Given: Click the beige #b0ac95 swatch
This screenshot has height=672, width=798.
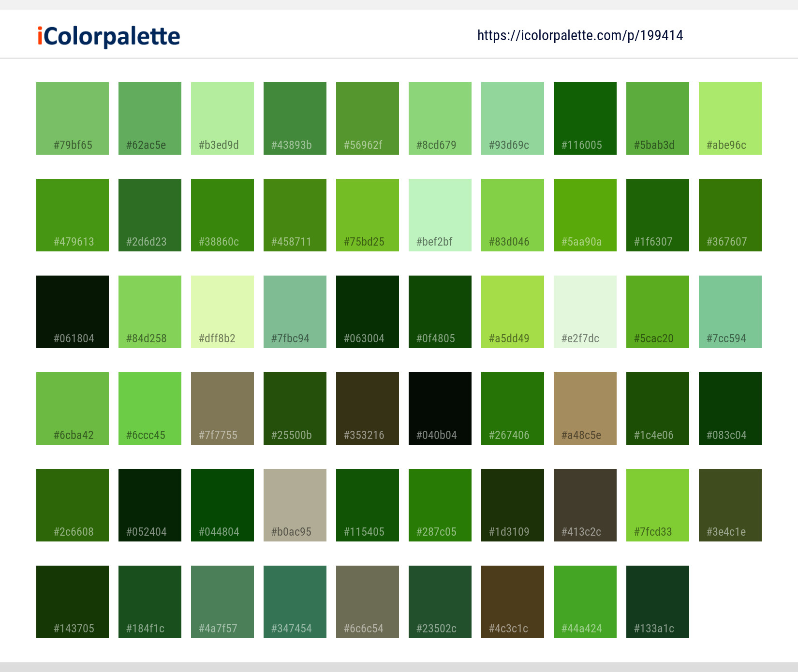Looking at the screenshot, I should 295,505.
